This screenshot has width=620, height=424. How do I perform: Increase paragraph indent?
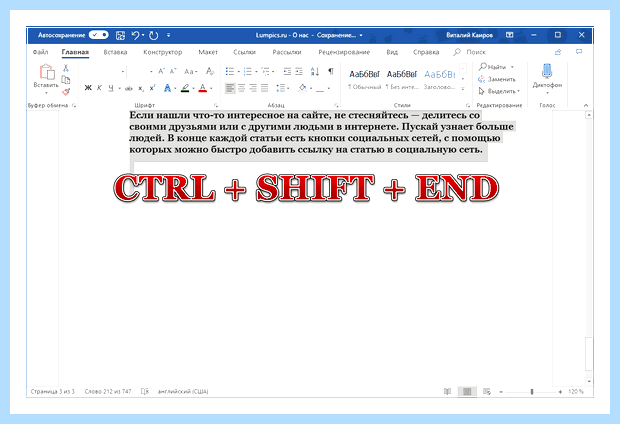coord(299,71)
